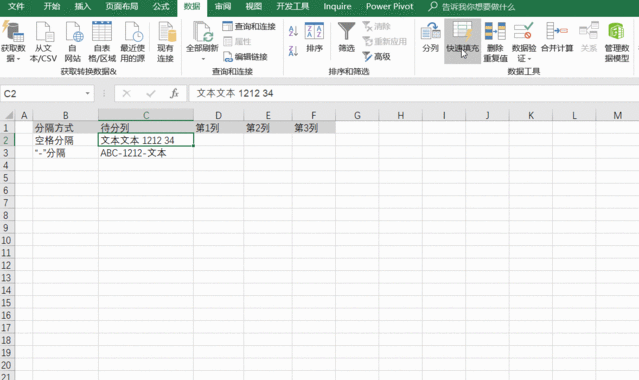
Task: Select cell "文本文本 1212 34"
Action: (146, 140)
